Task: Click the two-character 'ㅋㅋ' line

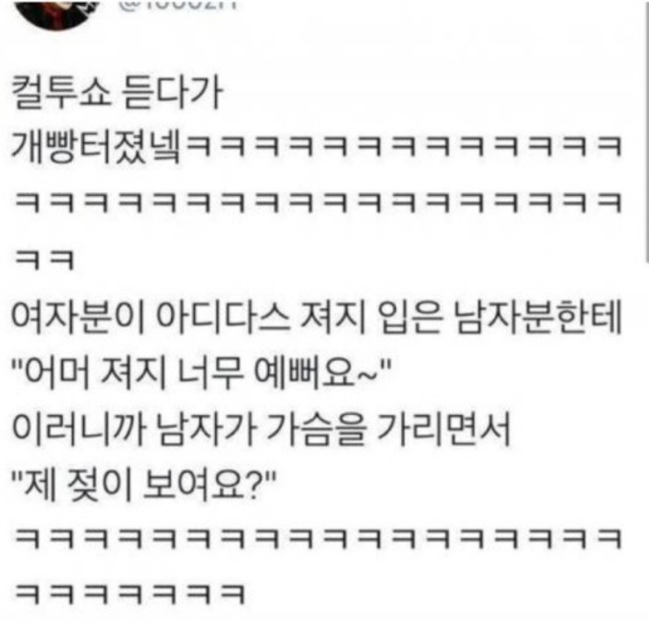Action: click(x=45, y=260)
